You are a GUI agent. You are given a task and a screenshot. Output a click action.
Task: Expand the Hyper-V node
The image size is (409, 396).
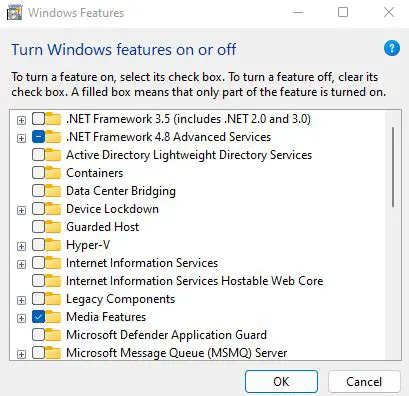tap(21, 246)
